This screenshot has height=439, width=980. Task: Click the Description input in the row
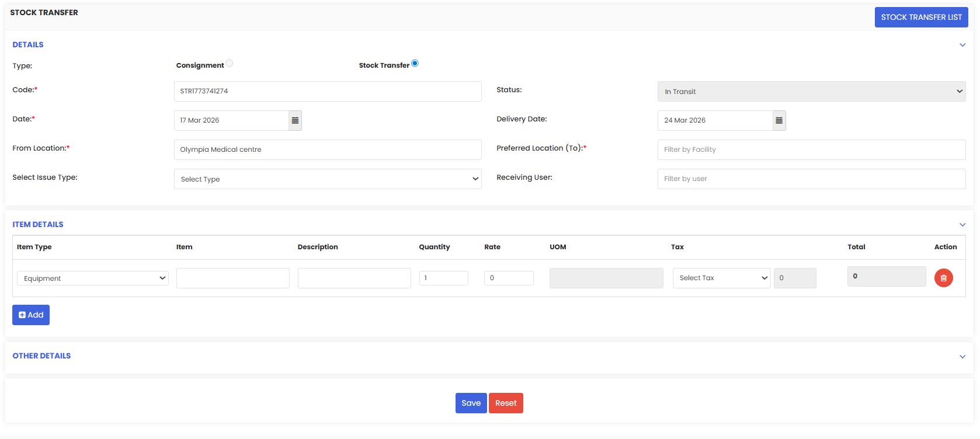[354, 278]
